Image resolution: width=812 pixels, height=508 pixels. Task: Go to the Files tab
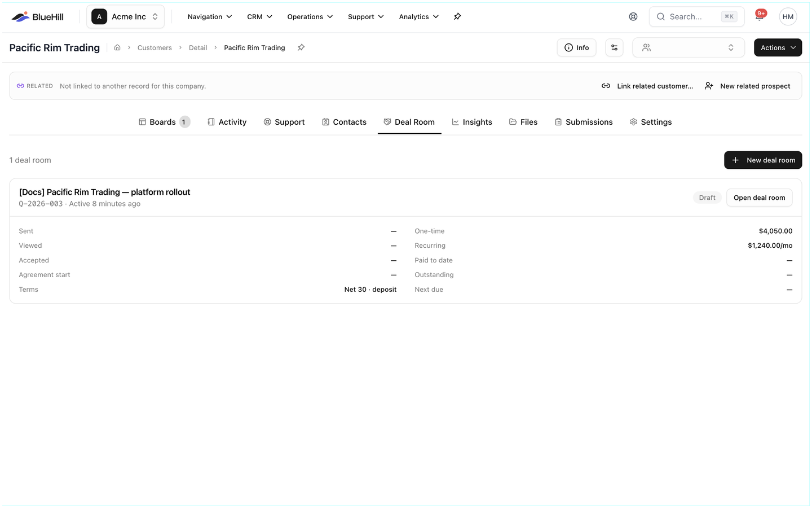click(523, 122)
